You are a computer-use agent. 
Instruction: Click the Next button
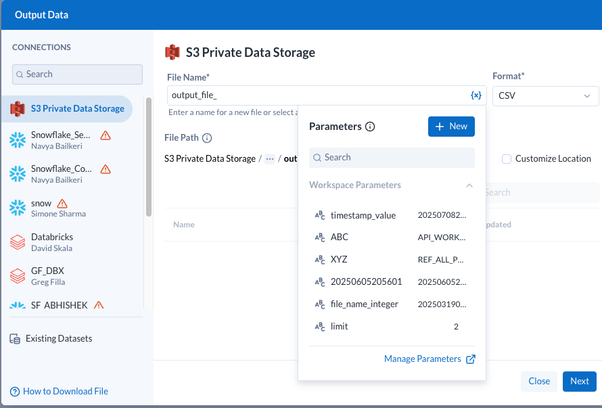tap(579, 381)
